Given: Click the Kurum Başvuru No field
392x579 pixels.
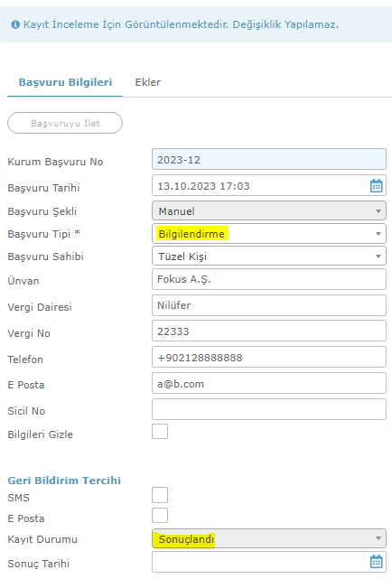Looking at the screenshot, I should pos(269,159).
